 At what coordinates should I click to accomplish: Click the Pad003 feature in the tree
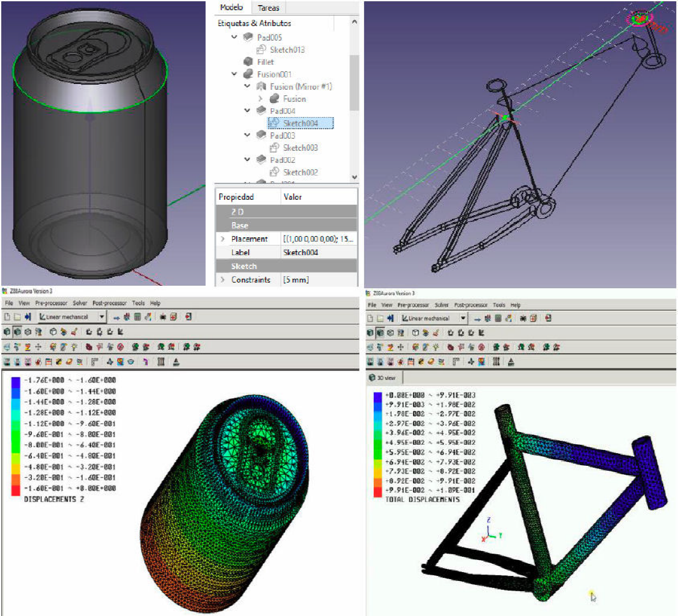tap(282, 136)
